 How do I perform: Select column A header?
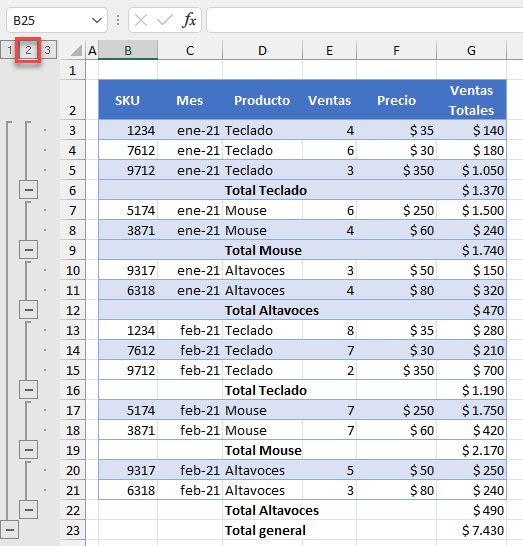(x=92, y=50)
